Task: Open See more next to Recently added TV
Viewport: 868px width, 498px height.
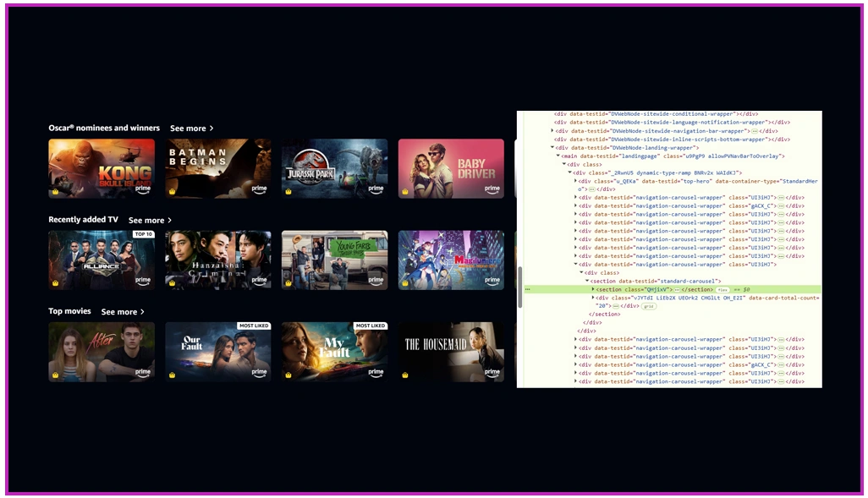Action: (150, 220)
